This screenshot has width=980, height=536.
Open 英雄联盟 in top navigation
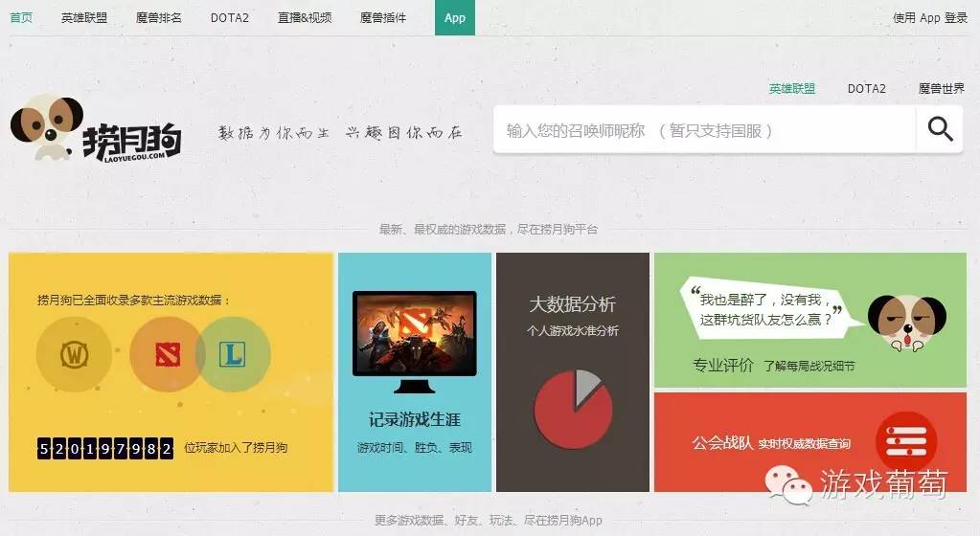[84, 18]
